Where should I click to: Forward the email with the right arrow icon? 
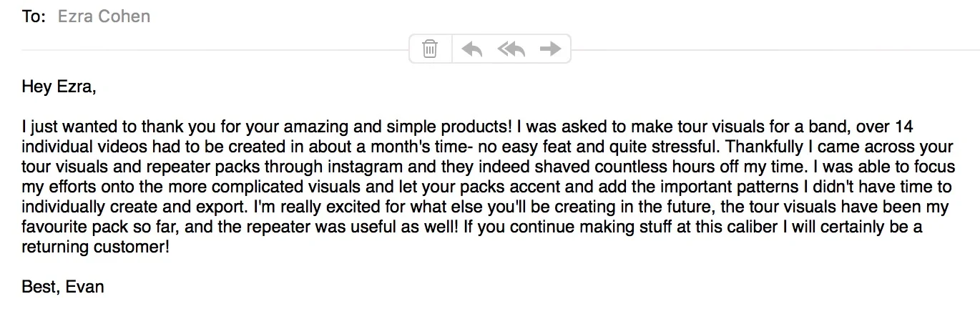coord(550,49)
